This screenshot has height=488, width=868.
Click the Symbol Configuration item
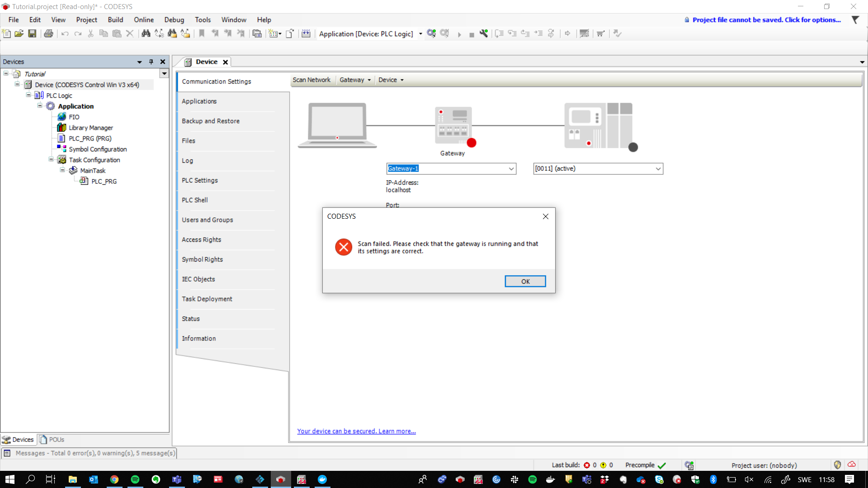point(98,149)
